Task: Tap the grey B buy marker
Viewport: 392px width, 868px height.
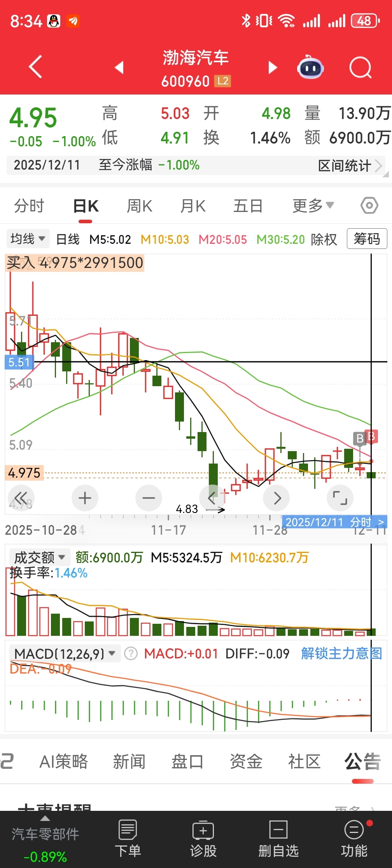Action: pyautogui.click(x=360, y=438)
